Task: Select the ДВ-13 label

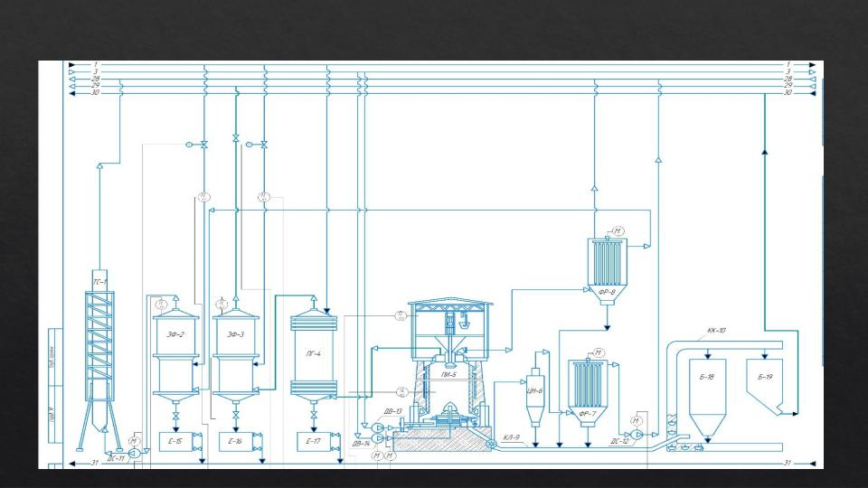Action: [x=393, y=412]
